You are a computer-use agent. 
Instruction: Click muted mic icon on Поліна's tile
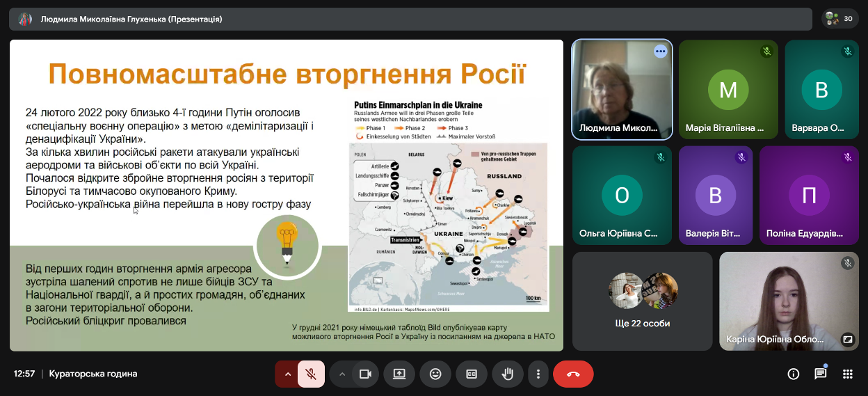[848, 157]
